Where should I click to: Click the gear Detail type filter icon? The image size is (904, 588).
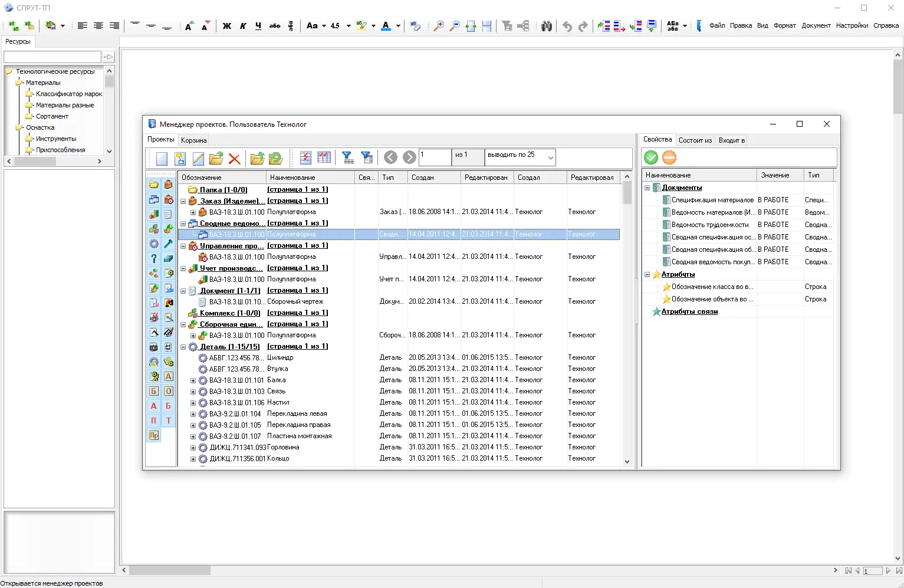click(x=154, y=244)
